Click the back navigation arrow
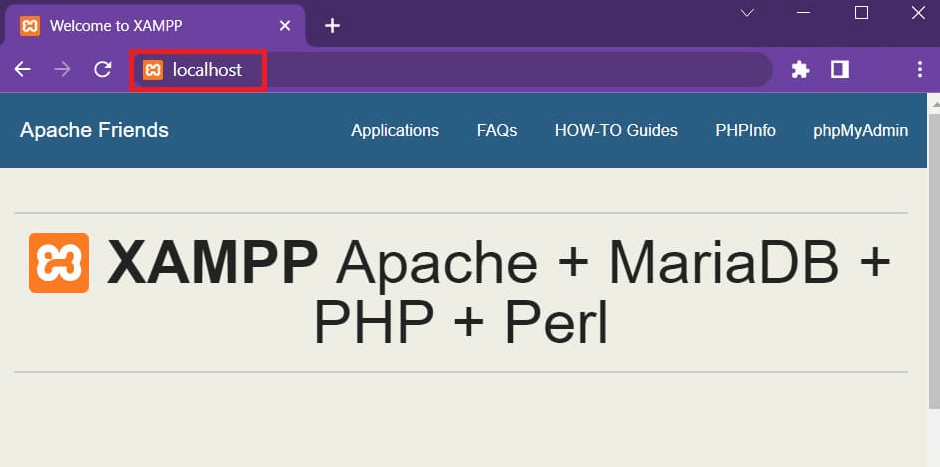 [22, 70]
